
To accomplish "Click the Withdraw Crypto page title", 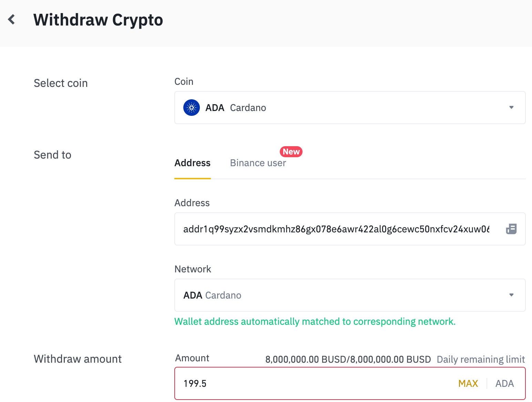I will point(98,20).
